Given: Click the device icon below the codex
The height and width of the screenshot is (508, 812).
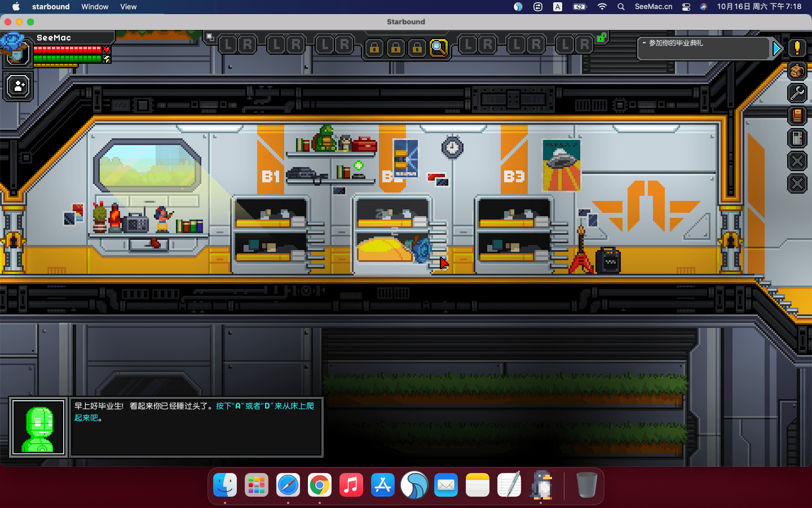Looking at the screenshot, I should (x=797, y=138).
